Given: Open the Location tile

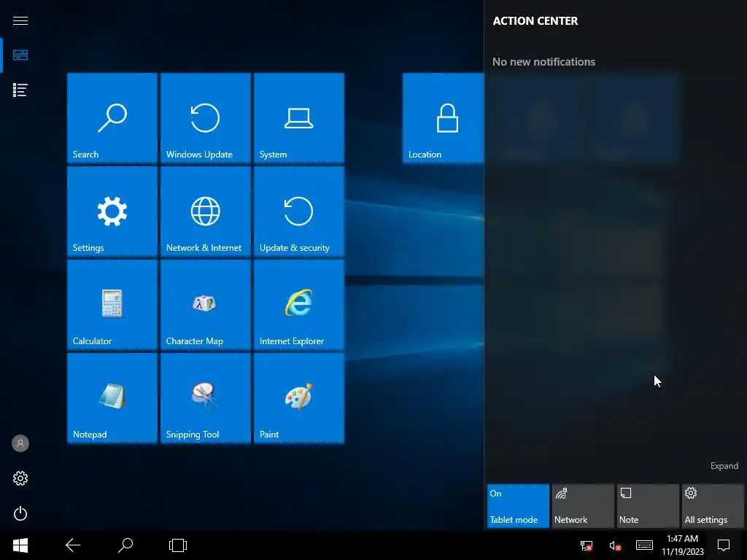Looking at the screenshot, I should coord(443,118).
